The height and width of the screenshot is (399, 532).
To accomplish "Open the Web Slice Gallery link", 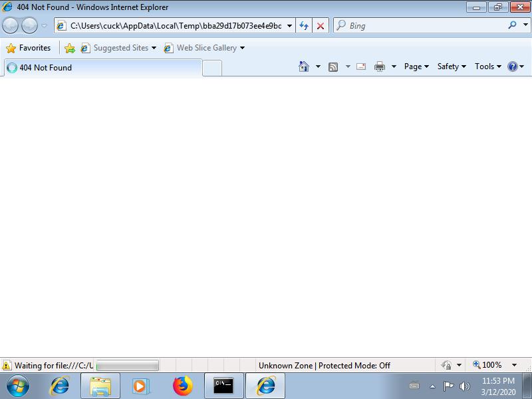I will coord(204,48).
